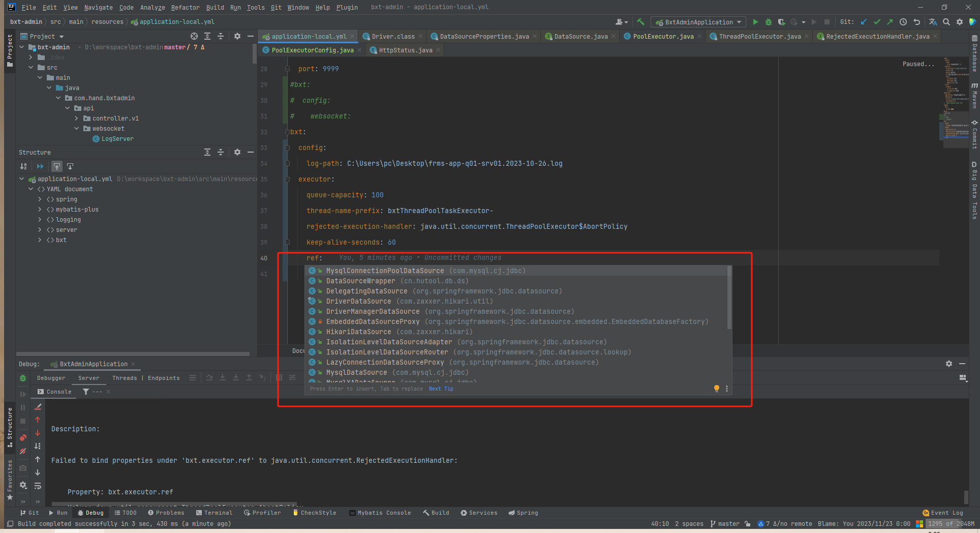This screenshot has height=533, width=980.
Task: Click the memory usage indicator in status bar
Action: coord(950,523)
